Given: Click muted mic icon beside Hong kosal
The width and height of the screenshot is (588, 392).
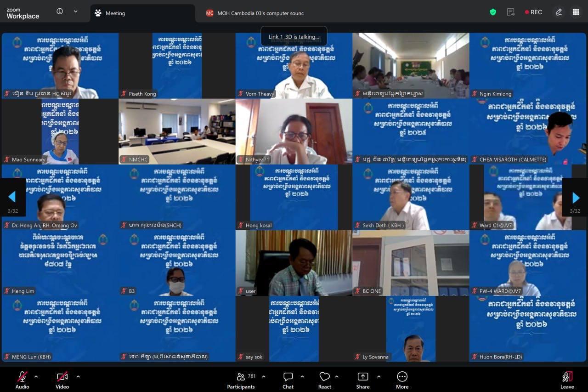Looking at the screenshot, I should point(241,225).
